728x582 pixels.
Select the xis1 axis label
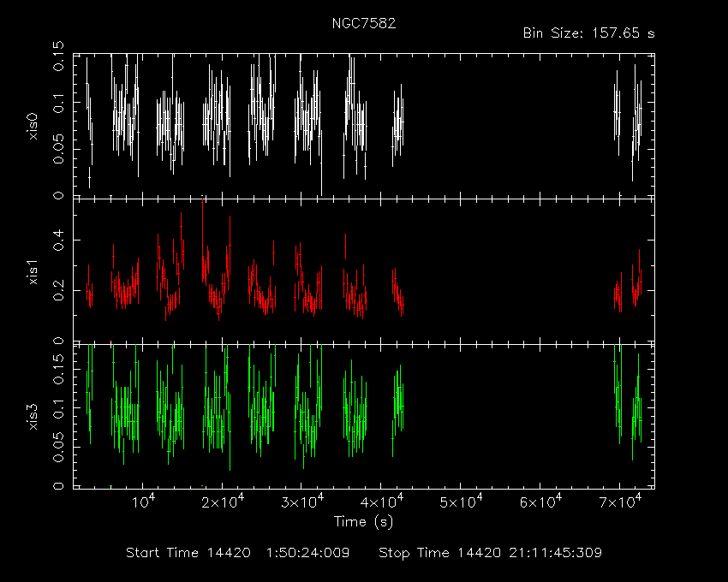coord(33,271)
